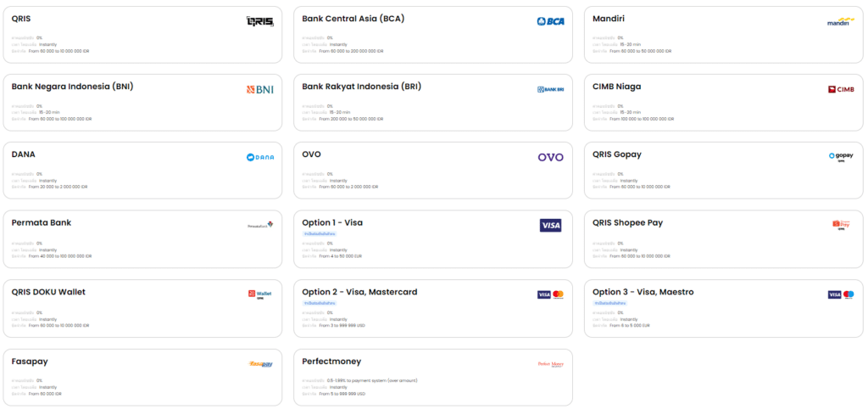Select Permata Bank payment method
The height and width of the screenshot is (409, 868).
47,223
